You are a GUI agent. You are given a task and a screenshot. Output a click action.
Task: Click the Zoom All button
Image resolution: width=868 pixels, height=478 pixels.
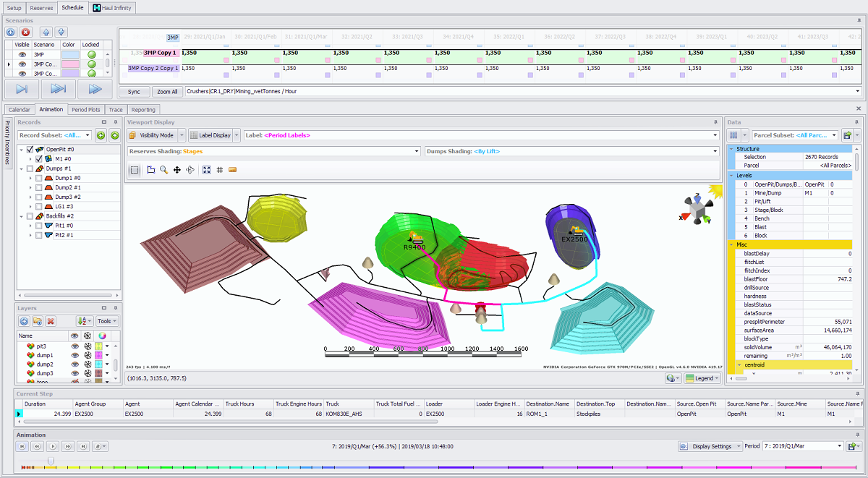167,92
